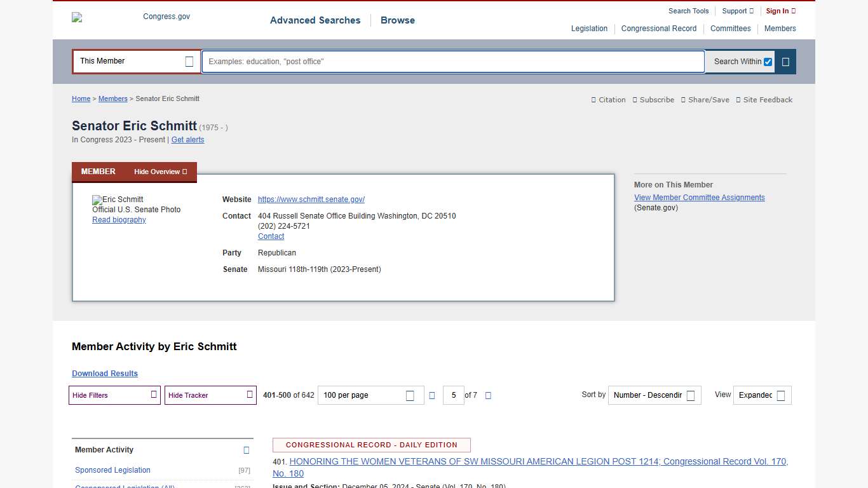
Task: Go to previous results page arrow
Action: pyautogui.click(x=432, y=395)
